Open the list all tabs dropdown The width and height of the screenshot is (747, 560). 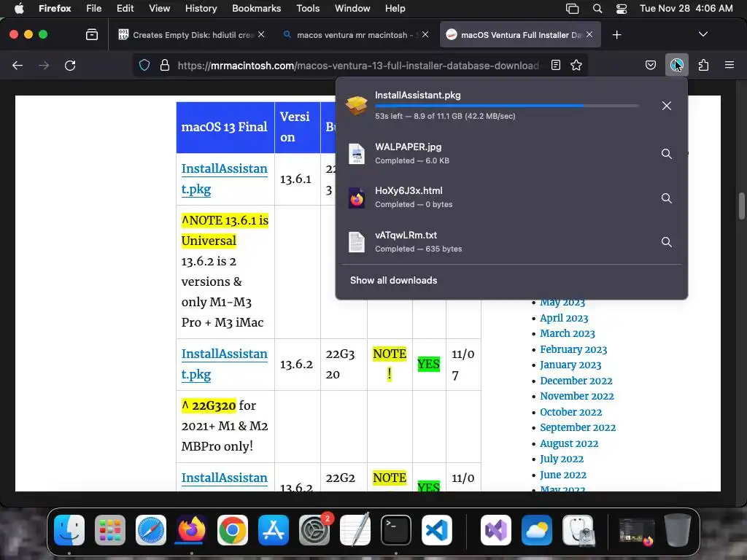(703, 34)
